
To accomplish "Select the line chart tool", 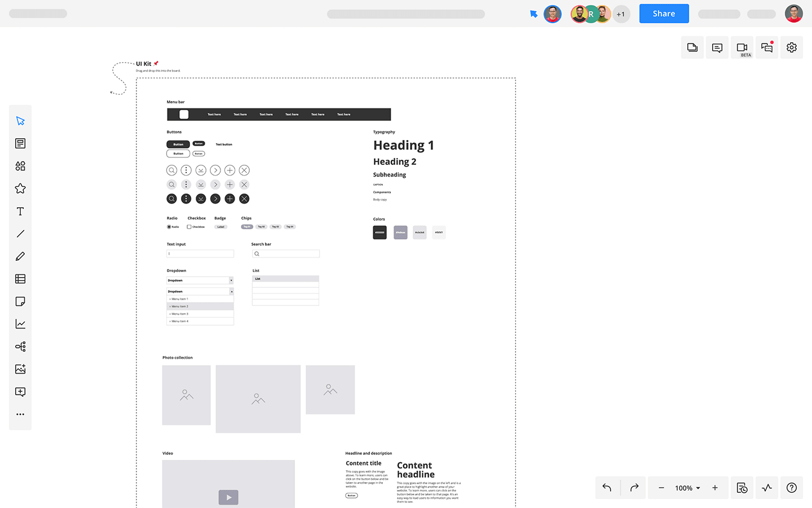I will click(20, 324).
